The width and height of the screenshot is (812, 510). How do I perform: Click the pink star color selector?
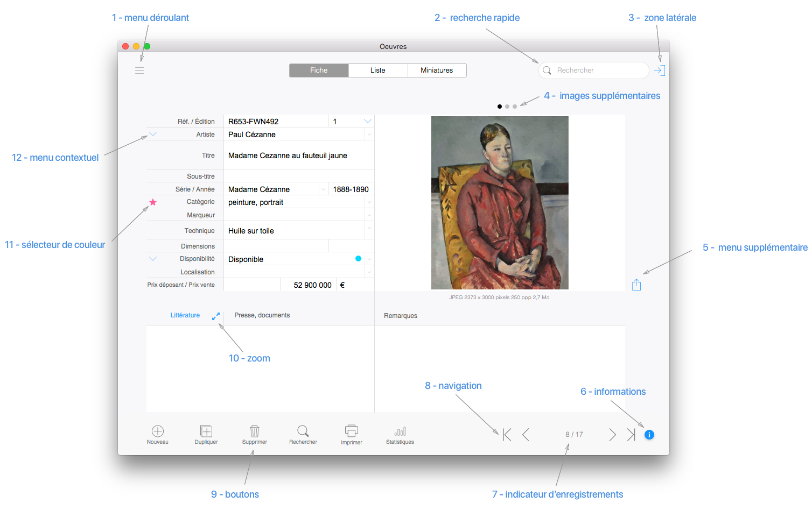click(153, 202)
